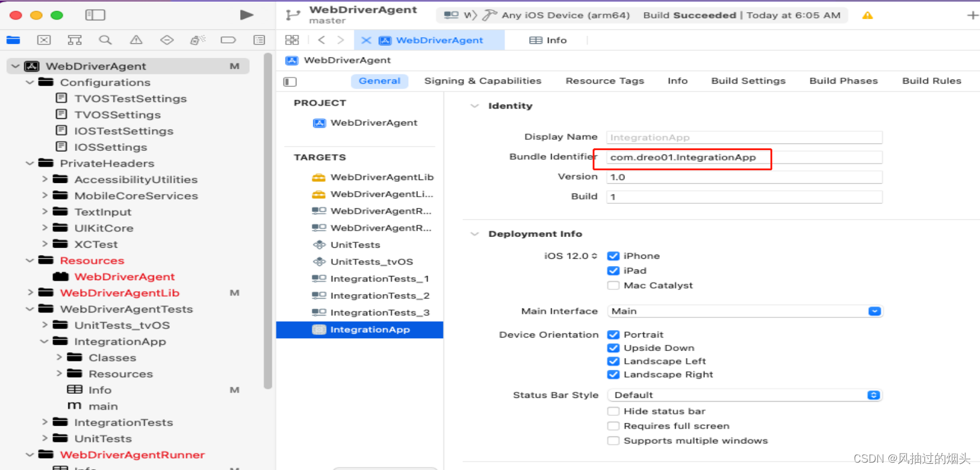
Task: Click the source control branch icon
Action: pyautogui.click(x=293, y=15)
